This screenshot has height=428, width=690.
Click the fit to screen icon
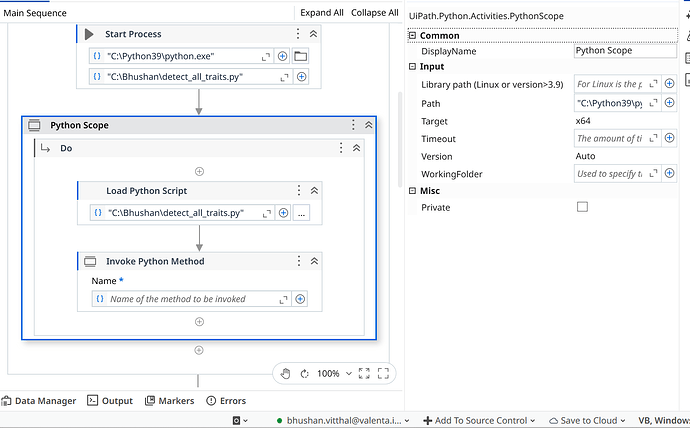pyautogui.click(x=364, y=373)
